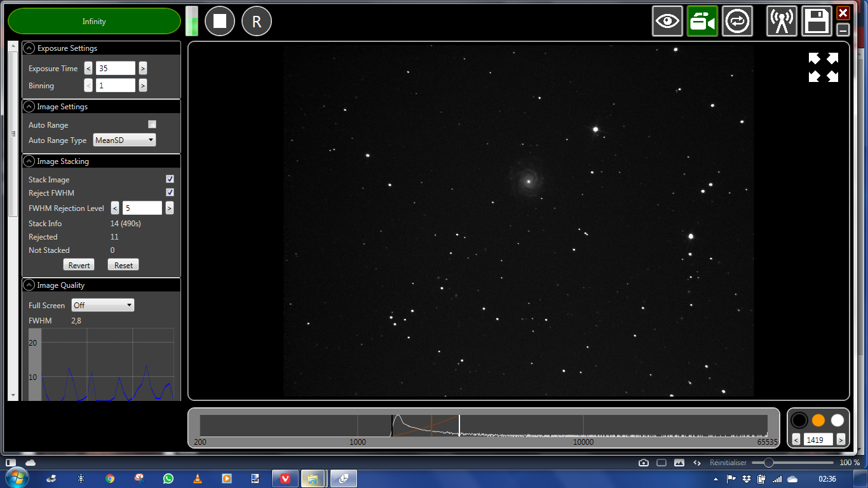Enable the Auto Range checkbox
The image size is (868, 488).
click(x=152, y=125)
